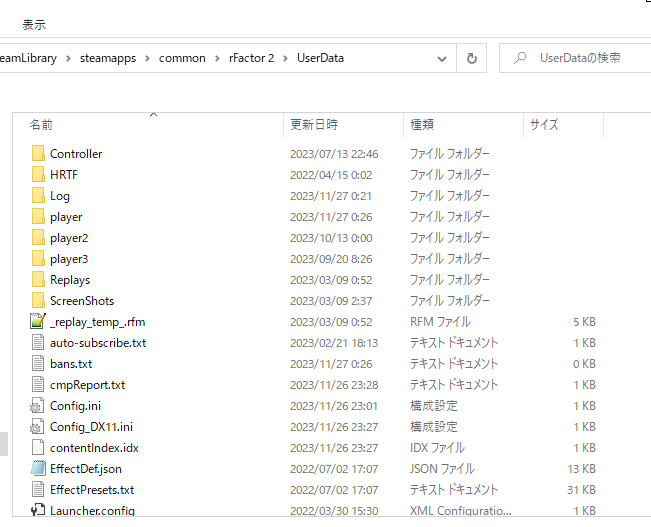Click the Log folder icon
The height and width of the screenshot is (527, 651).
38,195
